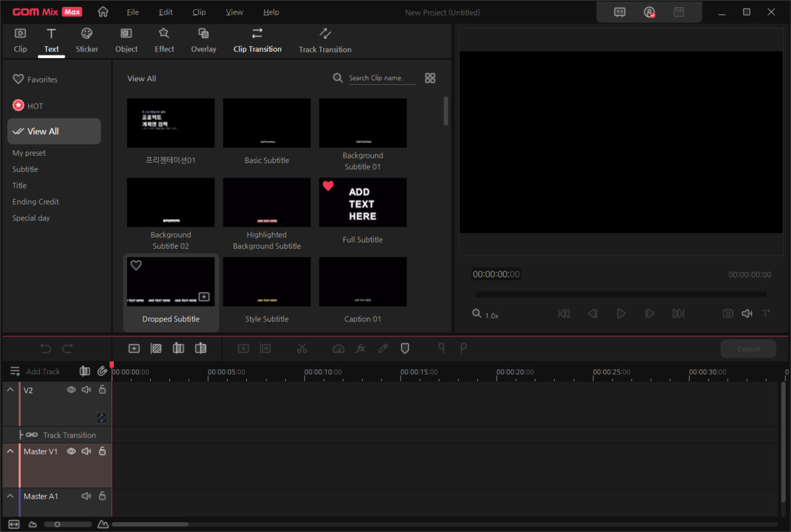Show HOT text clips
This screenshot has height=532, width=791.
pos(28,106)
